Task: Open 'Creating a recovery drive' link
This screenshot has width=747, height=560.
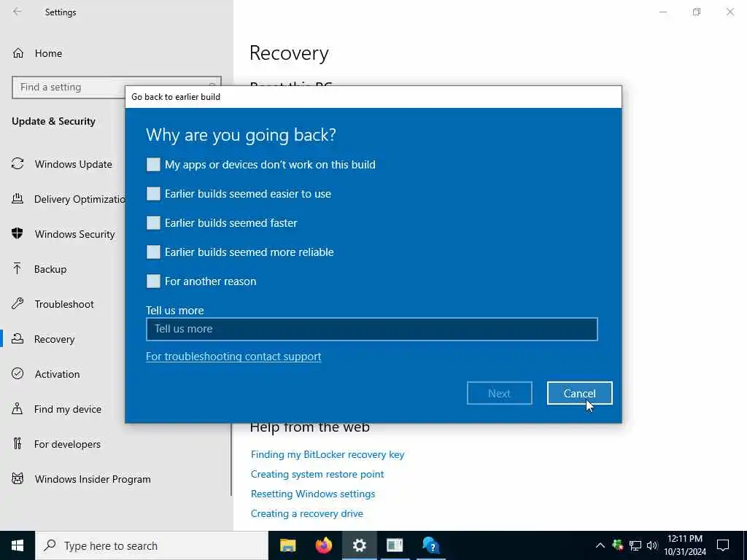Action: tap(307, 514)
